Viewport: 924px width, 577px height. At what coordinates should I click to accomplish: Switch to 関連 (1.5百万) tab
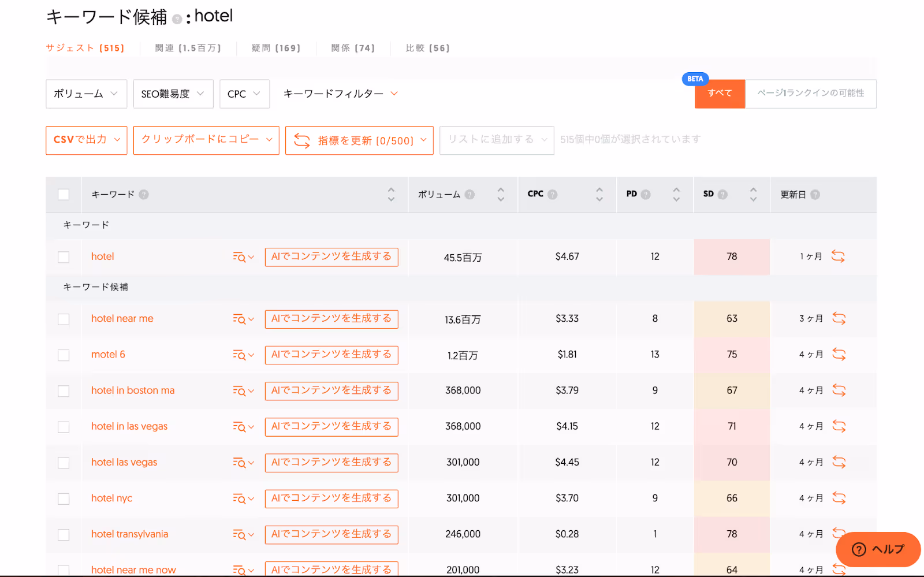click(188, 48)
